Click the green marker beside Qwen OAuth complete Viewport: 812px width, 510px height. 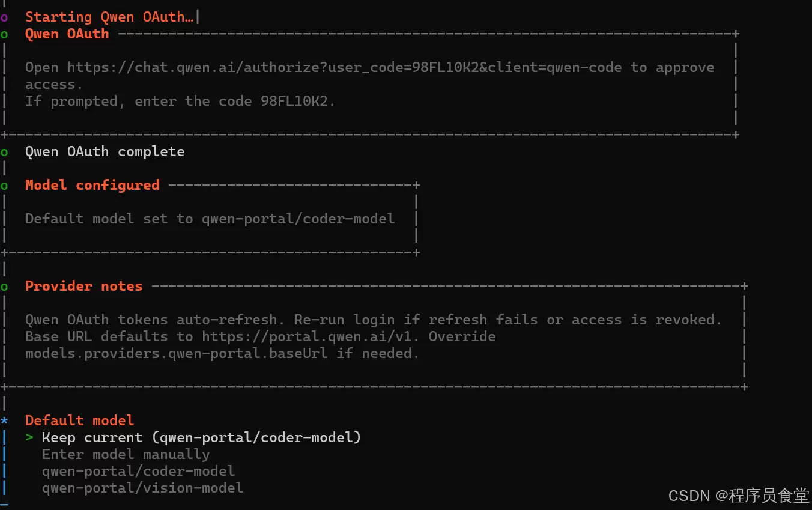[4, 152]
